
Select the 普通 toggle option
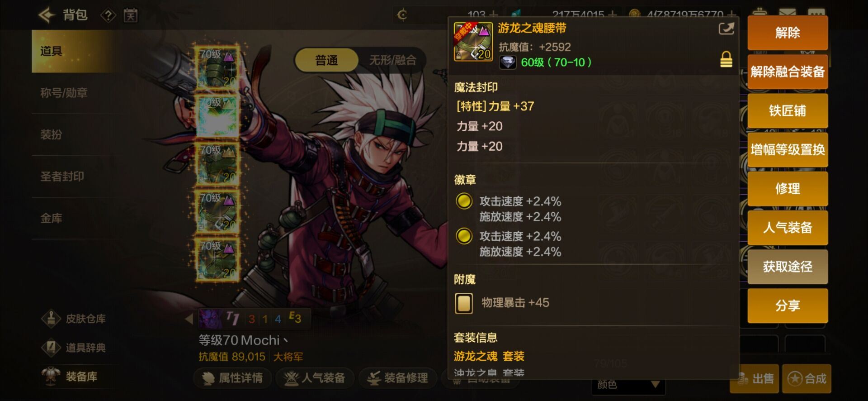(x=326, y=60)
